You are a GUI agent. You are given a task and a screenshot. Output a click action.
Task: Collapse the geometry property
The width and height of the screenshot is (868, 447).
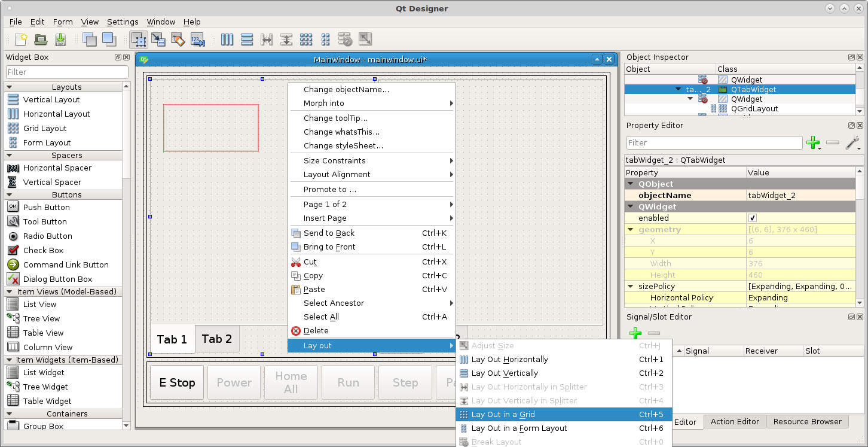[631, 229]
